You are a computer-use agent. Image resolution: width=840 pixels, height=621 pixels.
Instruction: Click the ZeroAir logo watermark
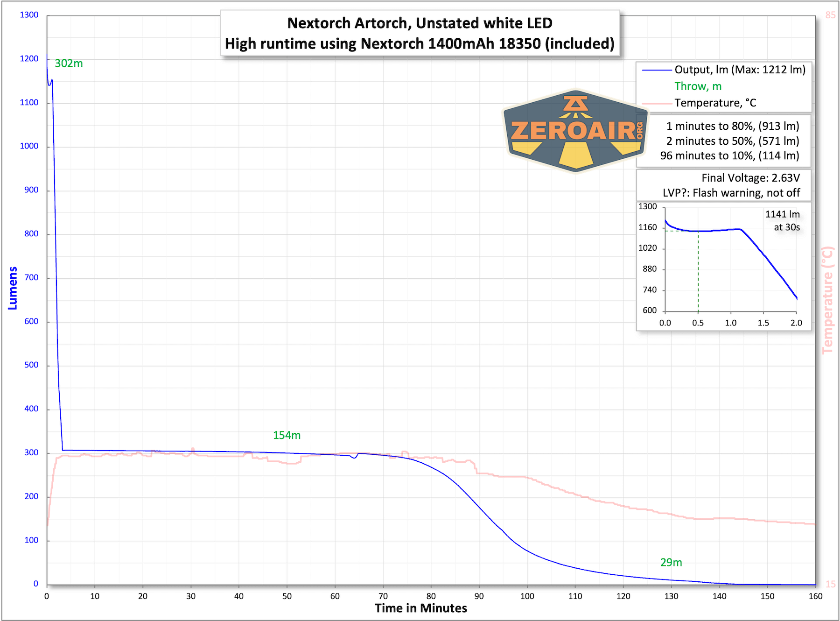click(x=575, y=131)
